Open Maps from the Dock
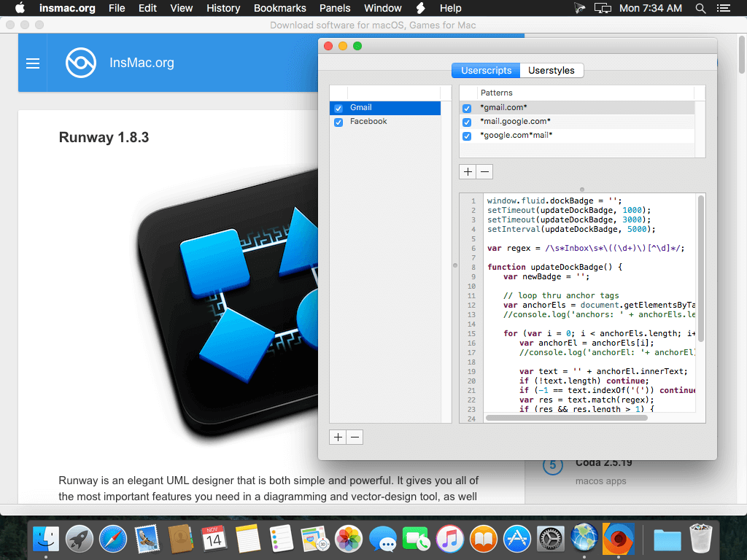This screenshot has height=560, width=747. pyautogui.click(x=315, y=539)
